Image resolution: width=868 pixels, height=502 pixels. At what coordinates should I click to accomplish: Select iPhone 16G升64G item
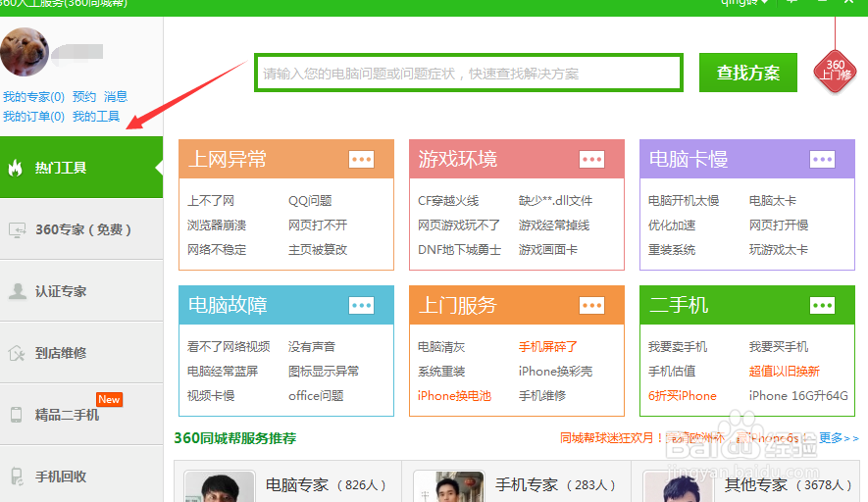[x=798, y=396]
